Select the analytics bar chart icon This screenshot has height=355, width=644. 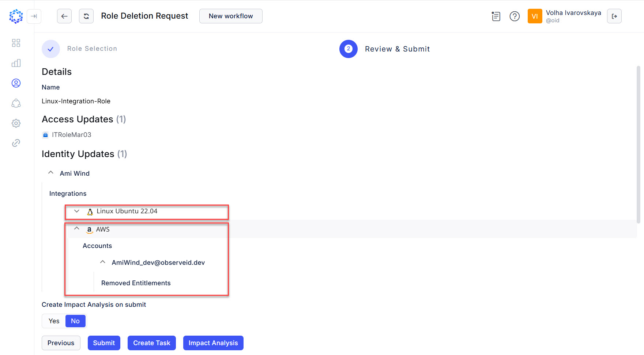tap(16, 63)
